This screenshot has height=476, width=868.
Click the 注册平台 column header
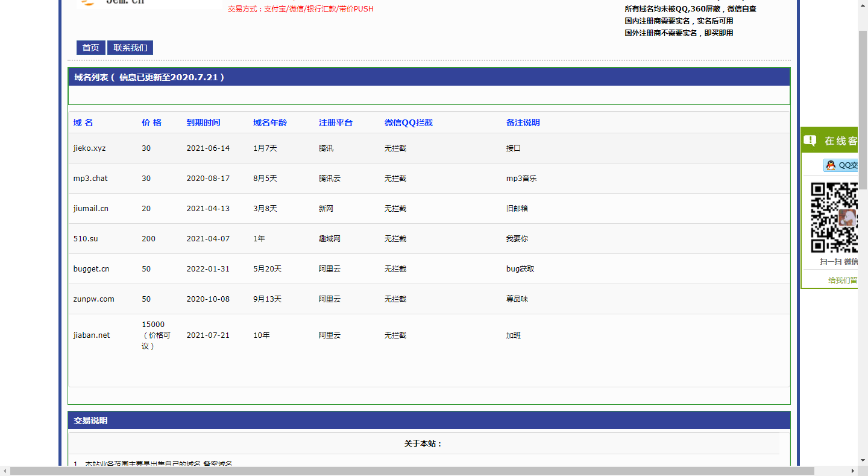point(336,122)
